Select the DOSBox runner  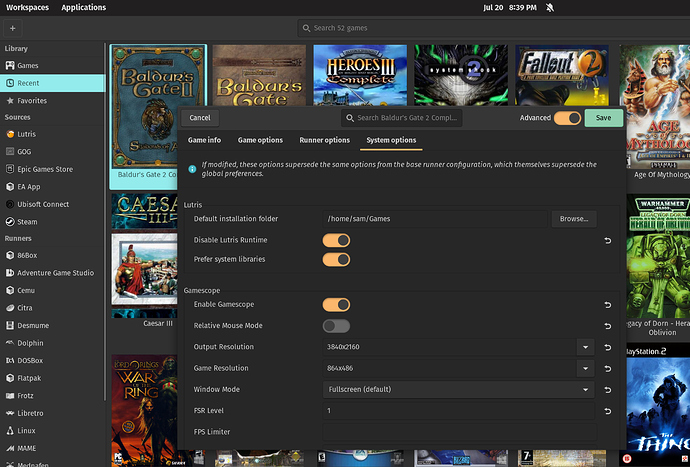[x=29, y=360]
